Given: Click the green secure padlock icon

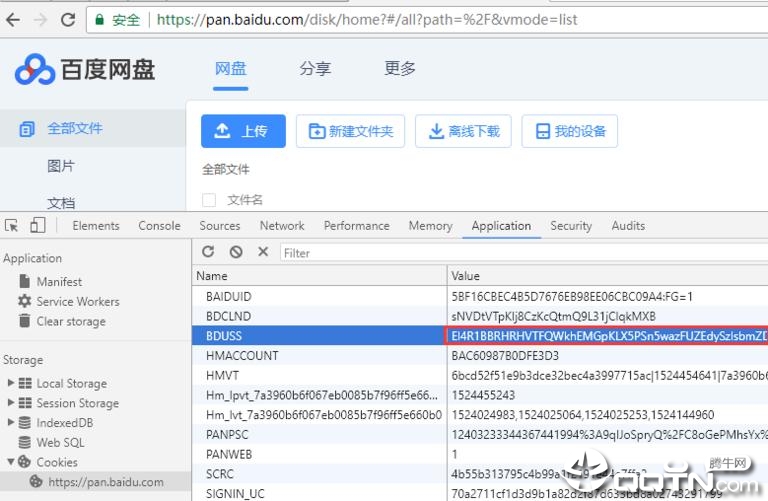Looking at the screenshot, I should tap(99, 20).
